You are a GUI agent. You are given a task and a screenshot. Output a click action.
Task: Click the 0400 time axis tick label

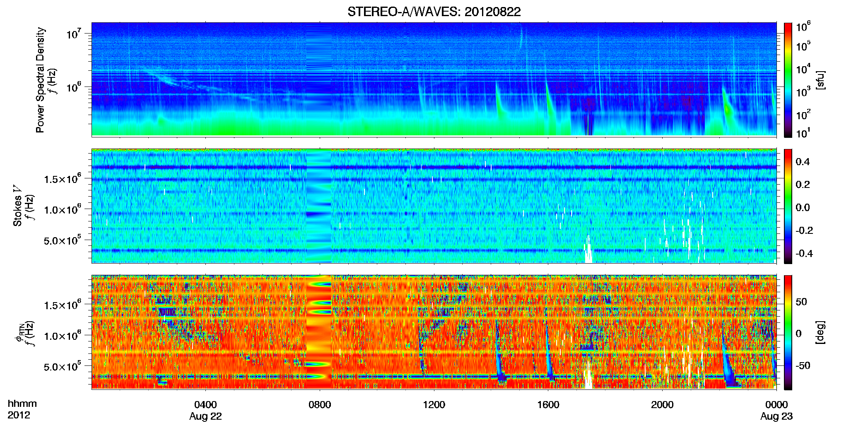pos(205,404)
